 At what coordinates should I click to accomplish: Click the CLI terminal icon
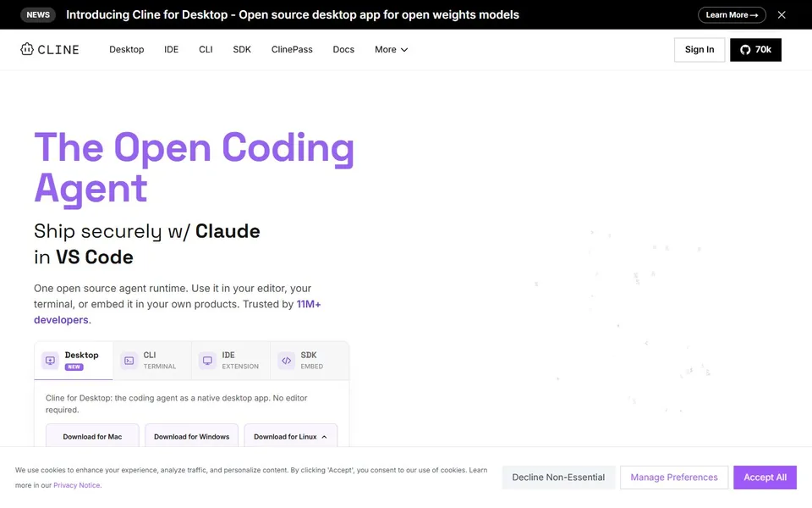129,361
